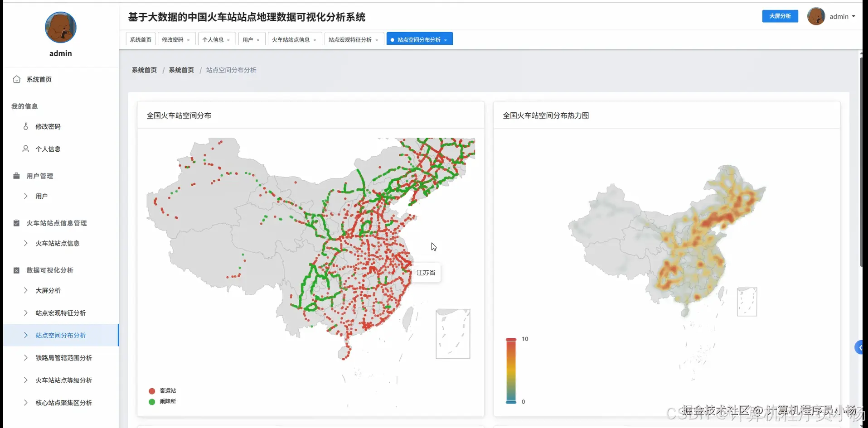Click the blue 大屏分析 button
This screenshot has height=428, width=868.
tap(780, 16)
